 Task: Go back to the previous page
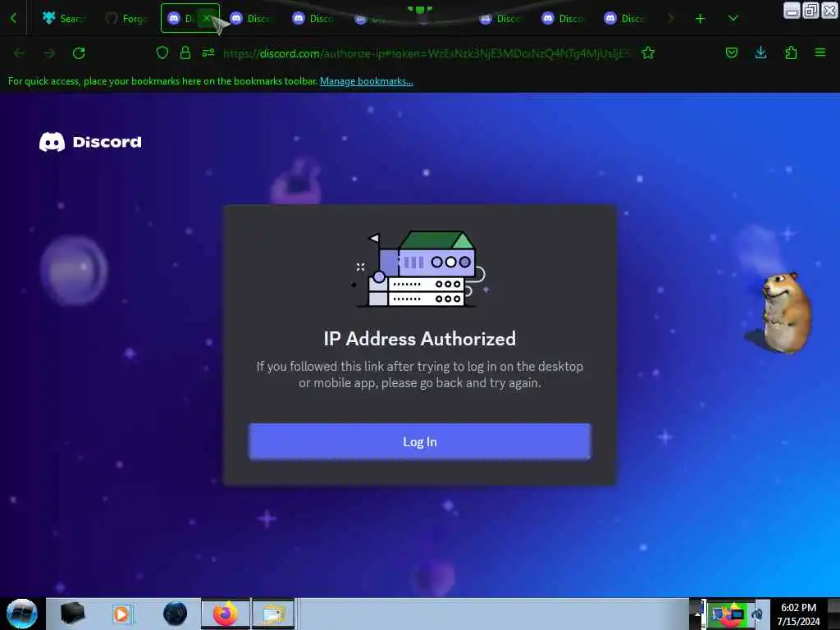[20, 53]
